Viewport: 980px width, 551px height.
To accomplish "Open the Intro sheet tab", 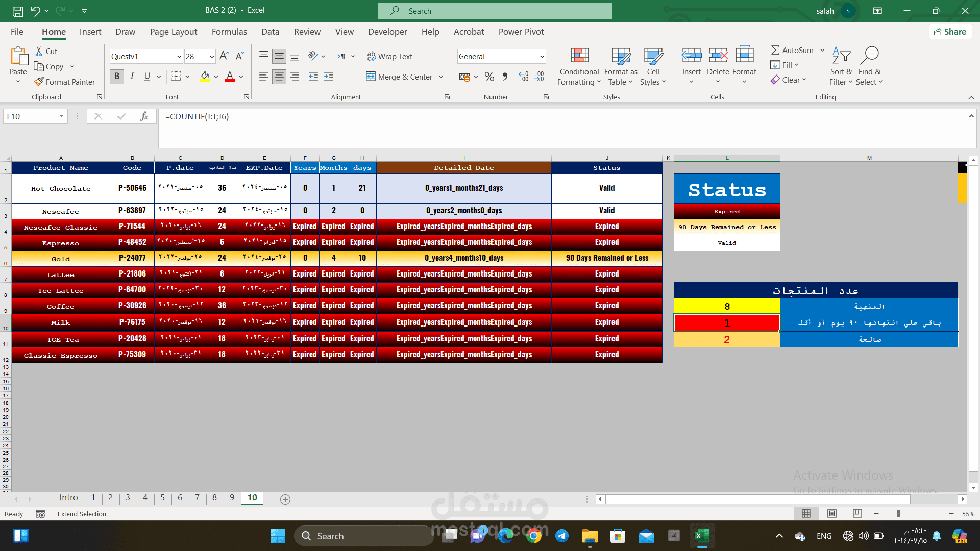I will [68, 497].
